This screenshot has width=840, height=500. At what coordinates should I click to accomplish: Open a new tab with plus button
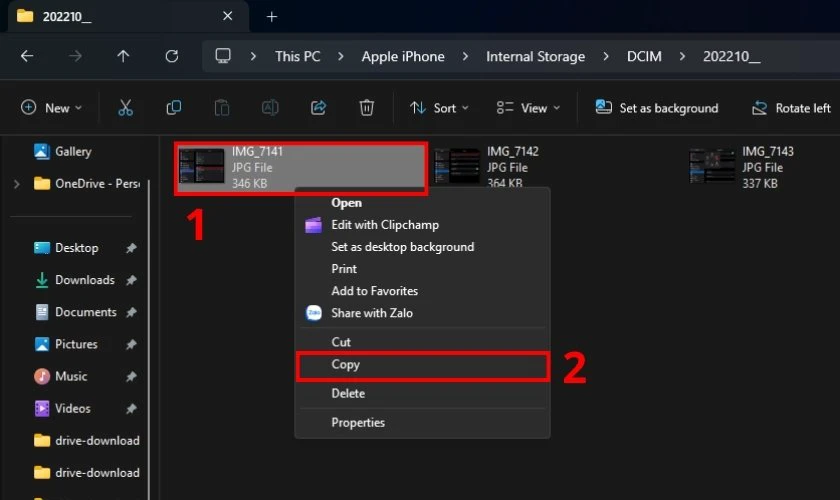272,17
